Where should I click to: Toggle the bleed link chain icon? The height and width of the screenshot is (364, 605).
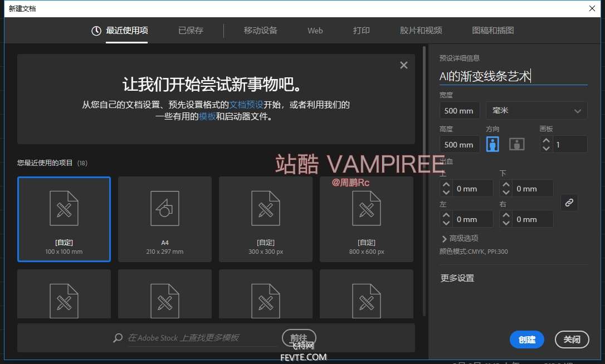569,203
